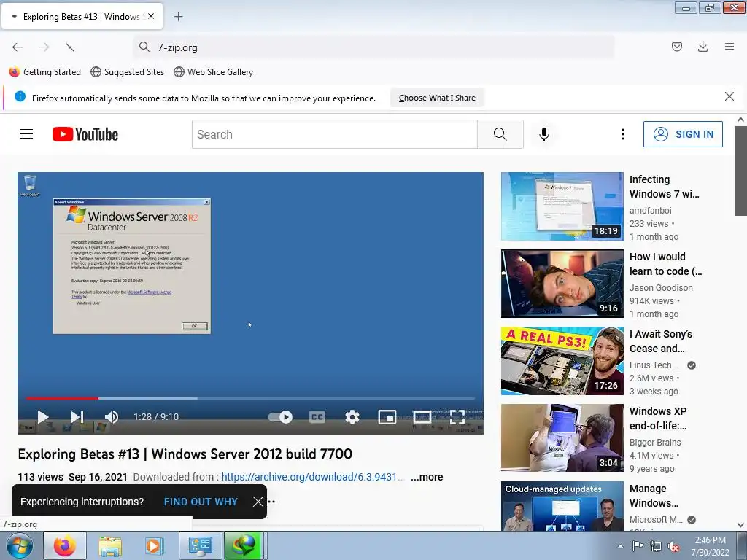Open the Firefox downloads panel
Screen dimensions: 747x560
(703, 47)
